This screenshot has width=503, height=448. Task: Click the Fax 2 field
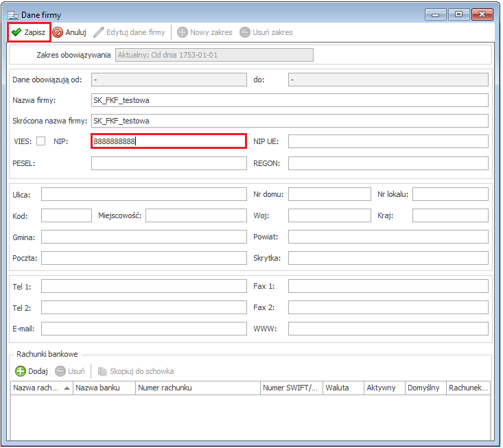tap(388, 307)
